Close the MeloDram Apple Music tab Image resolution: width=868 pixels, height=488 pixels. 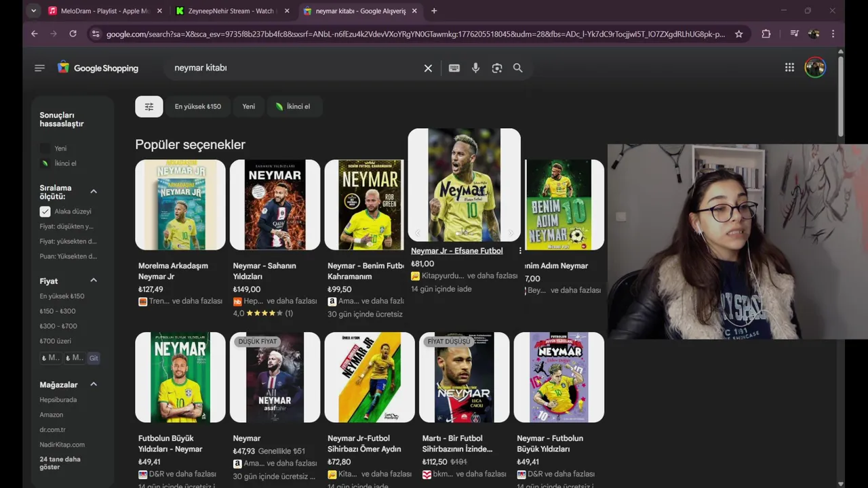click(159, 11)
